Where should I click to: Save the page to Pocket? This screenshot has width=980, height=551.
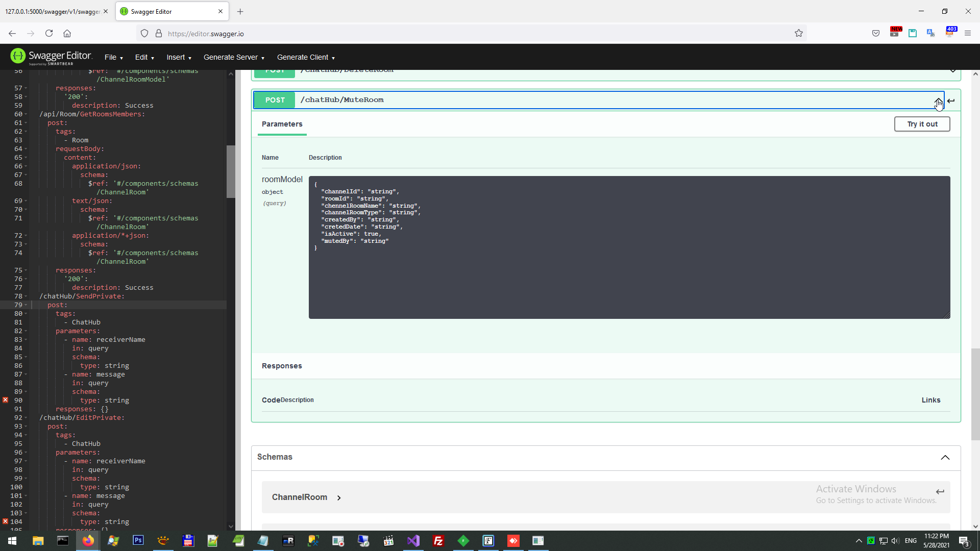point(876,33)
